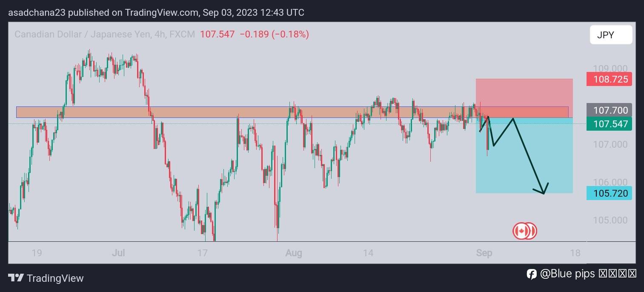
Task: Select the blue take-profit zone
Action: tap(524, 170)
